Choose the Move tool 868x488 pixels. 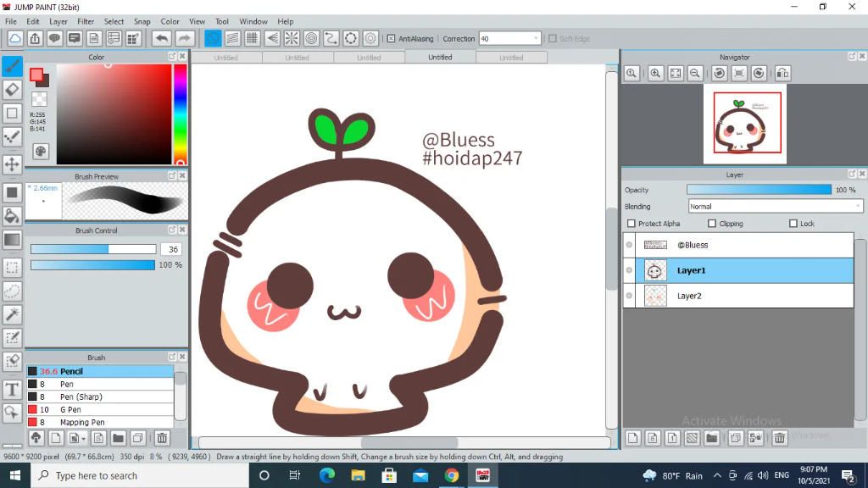[x=12, y=164]
